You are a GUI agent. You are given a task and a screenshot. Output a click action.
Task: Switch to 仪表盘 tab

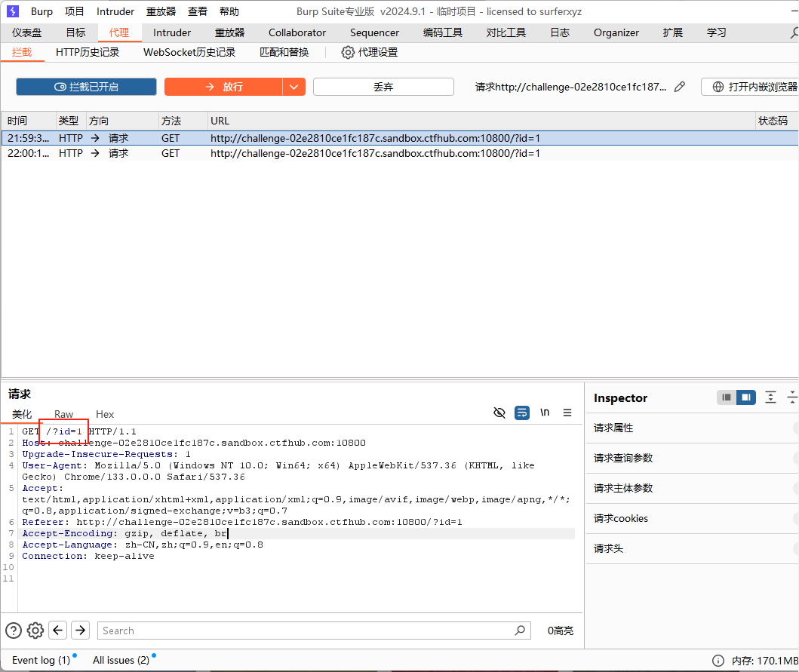coord(26,32)
